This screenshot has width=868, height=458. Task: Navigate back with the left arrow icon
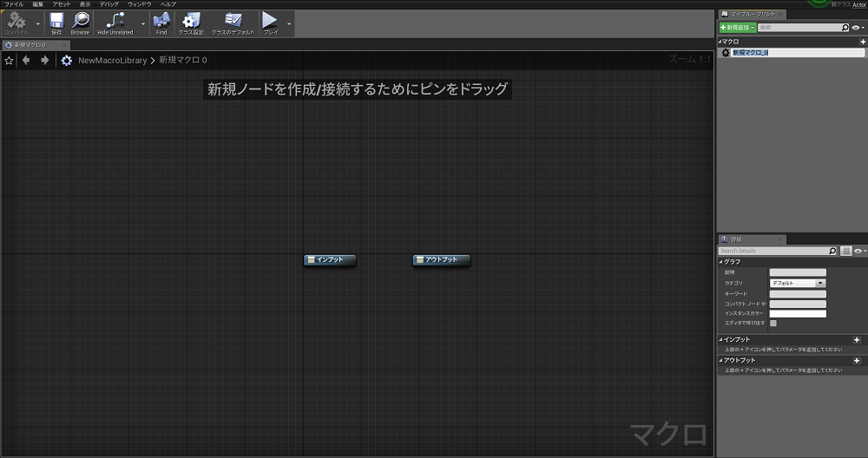[26, 61]
